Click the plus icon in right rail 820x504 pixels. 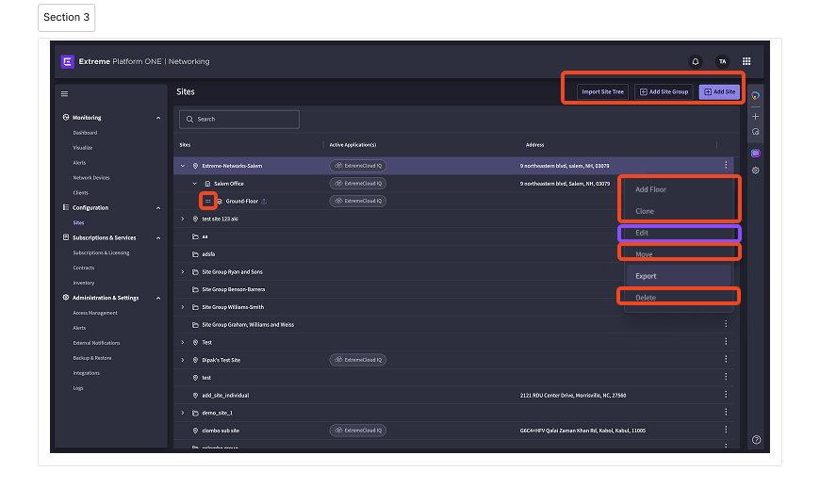click(755, 117)
